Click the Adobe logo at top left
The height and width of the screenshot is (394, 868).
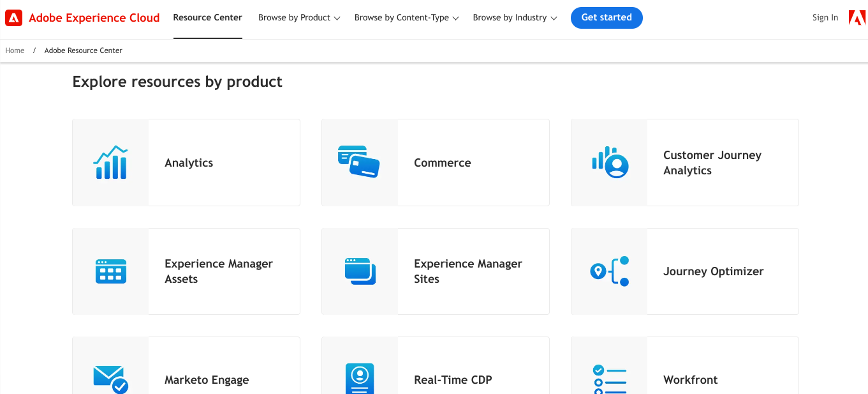(13, 18)
